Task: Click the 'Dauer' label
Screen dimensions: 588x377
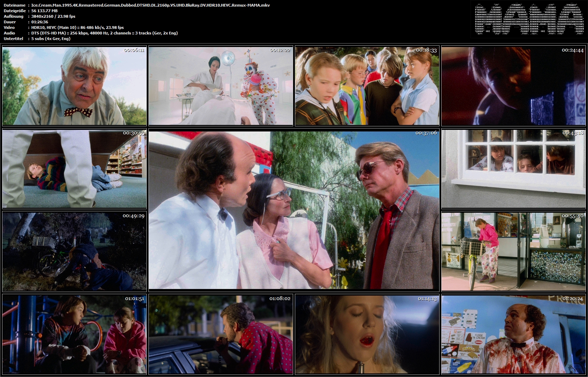Action: coord(10,22)
